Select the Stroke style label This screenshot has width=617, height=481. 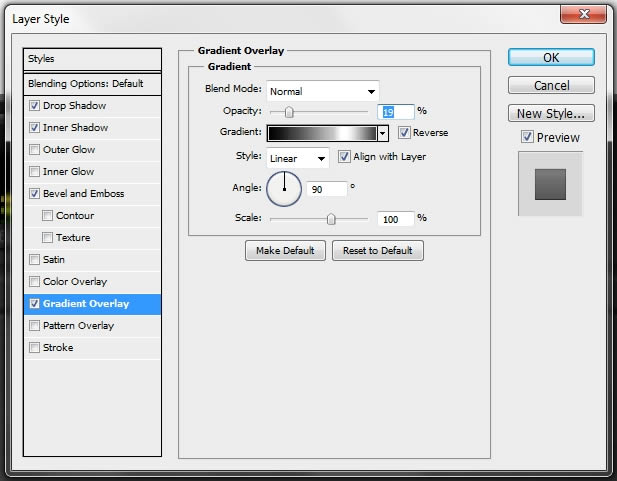[58, 348]
